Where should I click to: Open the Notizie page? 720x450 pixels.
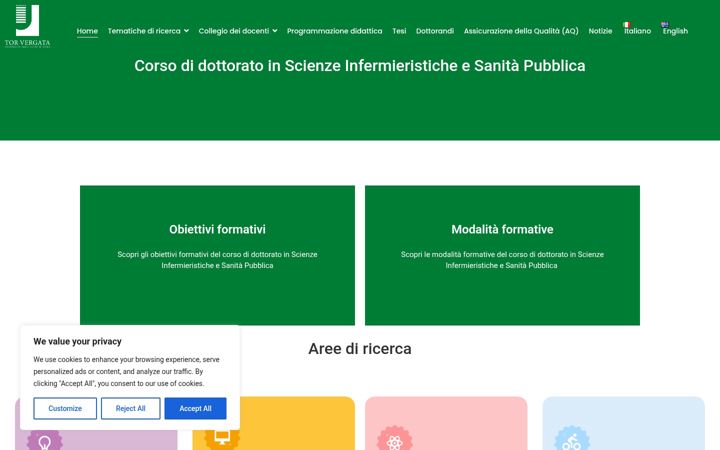[x=600, y=31]
